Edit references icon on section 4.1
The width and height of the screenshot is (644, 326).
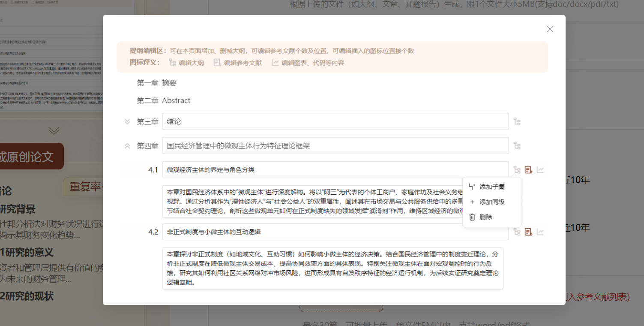(x=529, y=170)
